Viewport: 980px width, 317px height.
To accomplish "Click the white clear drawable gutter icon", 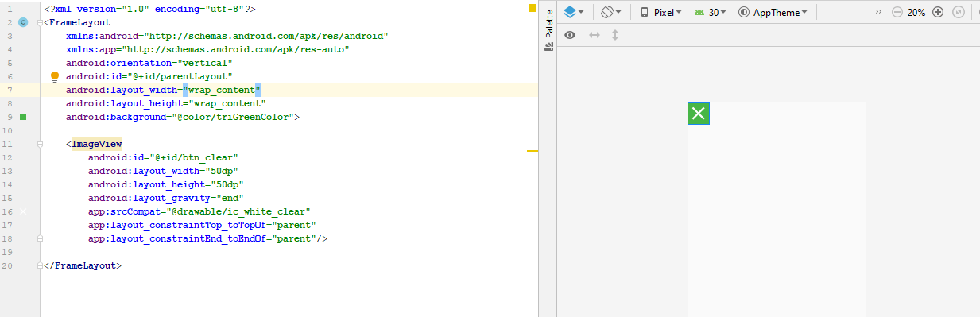I will [23, 211].
